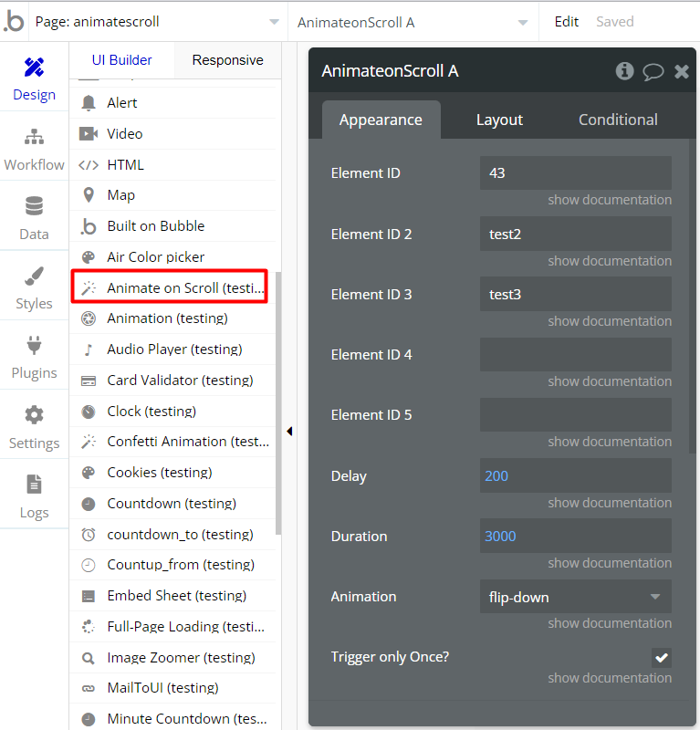Select Embed Sheet (testing) element

tap(172, 596)
